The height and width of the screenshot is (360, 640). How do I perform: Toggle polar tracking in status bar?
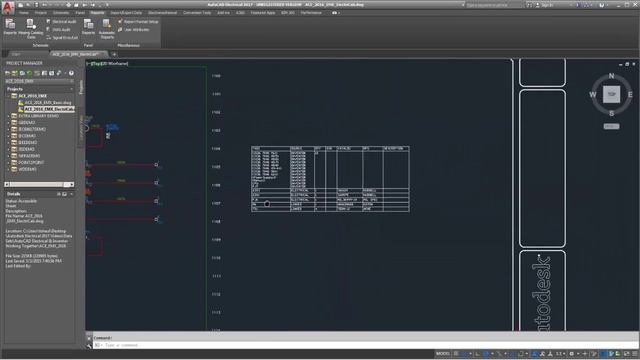485,354
